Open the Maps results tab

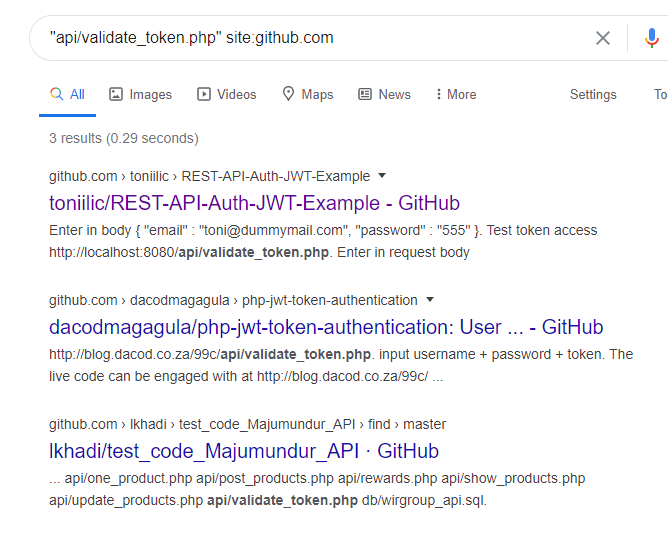coord(308,94)
